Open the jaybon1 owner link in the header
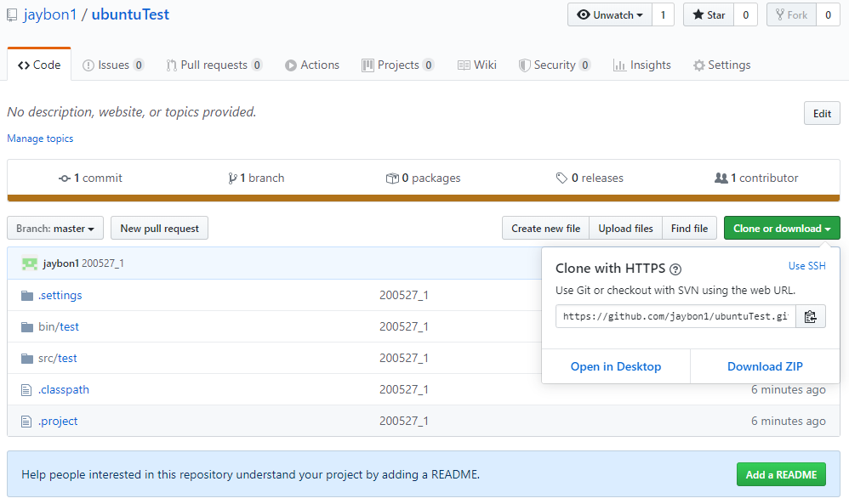Viewport: 849px width, 504px height. [50, 14]
